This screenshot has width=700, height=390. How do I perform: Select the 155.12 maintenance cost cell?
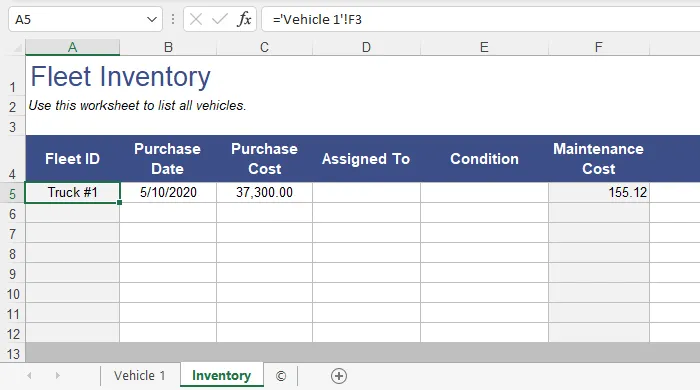coord(599,192)
